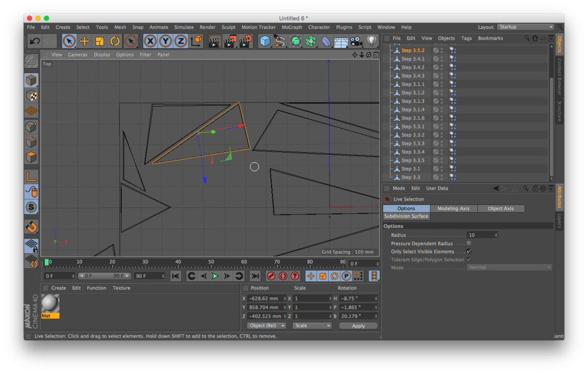Viewport: 588px width, 374px height.
Task: Switch to Object Axis tab
Action: 501,209
